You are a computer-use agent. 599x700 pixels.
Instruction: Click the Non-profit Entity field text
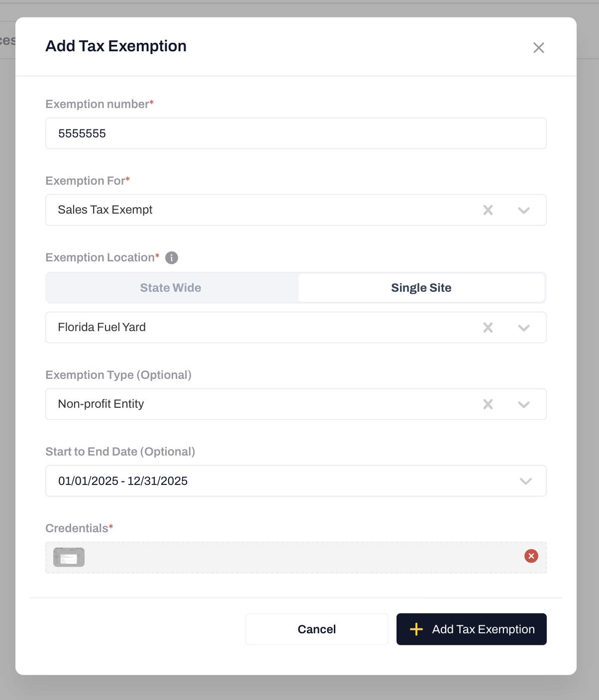coord(101,404)
